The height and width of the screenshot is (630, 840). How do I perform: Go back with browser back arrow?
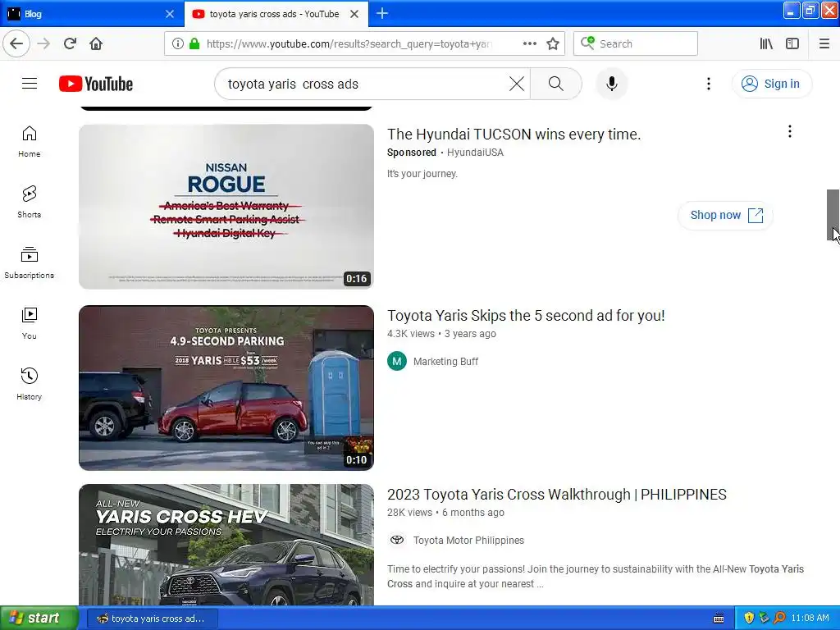(x=16, y=43)
